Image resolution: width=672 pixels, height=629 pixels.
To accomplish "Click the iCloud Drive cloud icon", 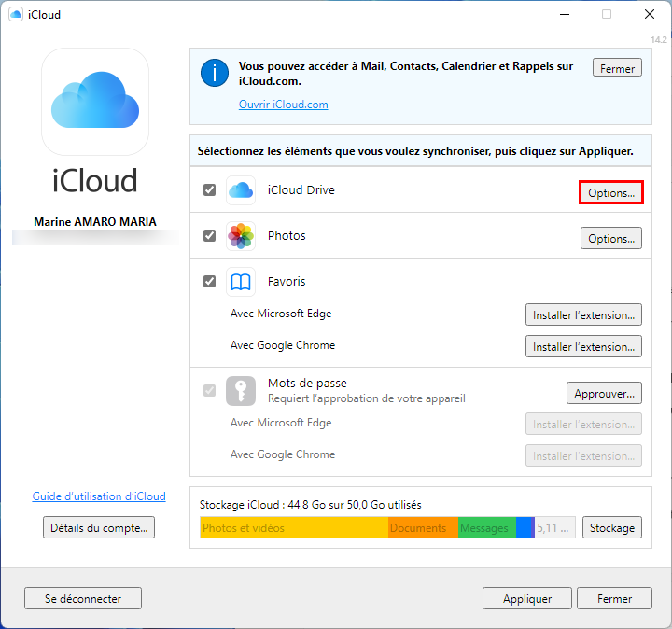I will tap(241, 190).
